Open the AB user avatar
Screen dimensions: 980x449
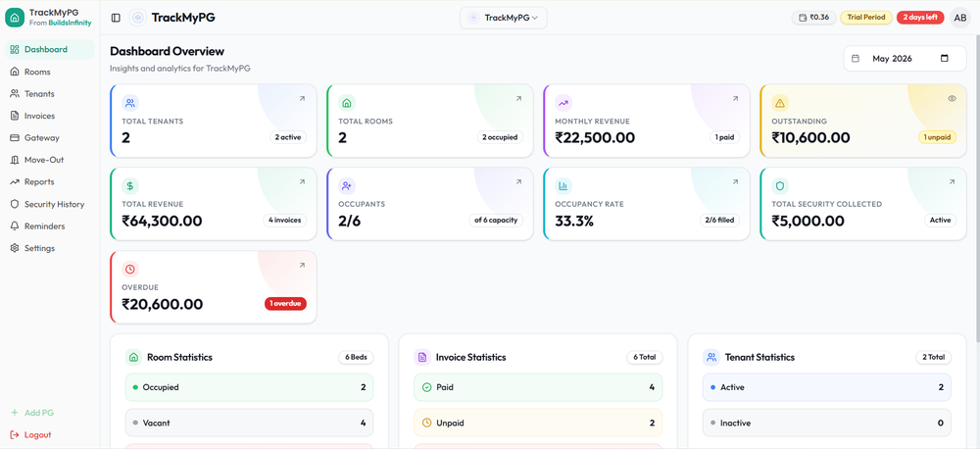point(960,18)
